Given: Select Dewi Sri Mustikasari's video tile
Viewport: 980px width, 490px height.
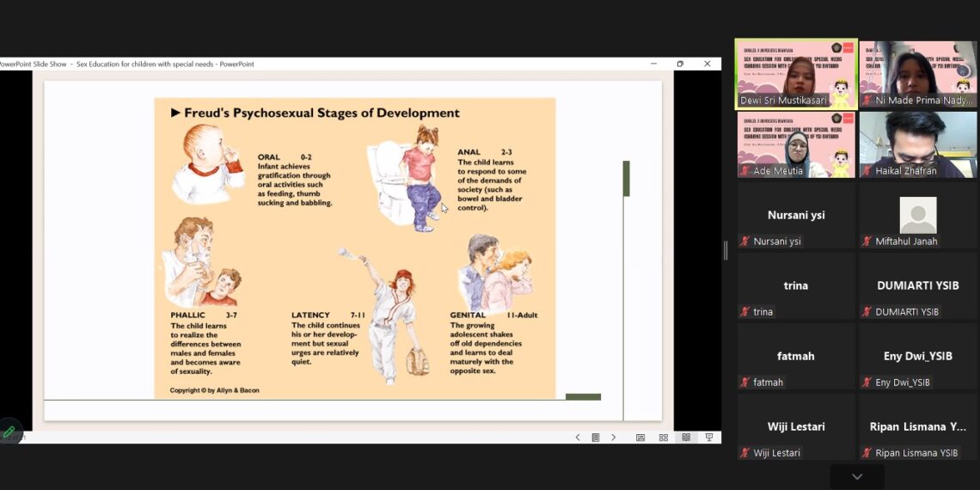Looking at the screenshot, I should point(796,74).
